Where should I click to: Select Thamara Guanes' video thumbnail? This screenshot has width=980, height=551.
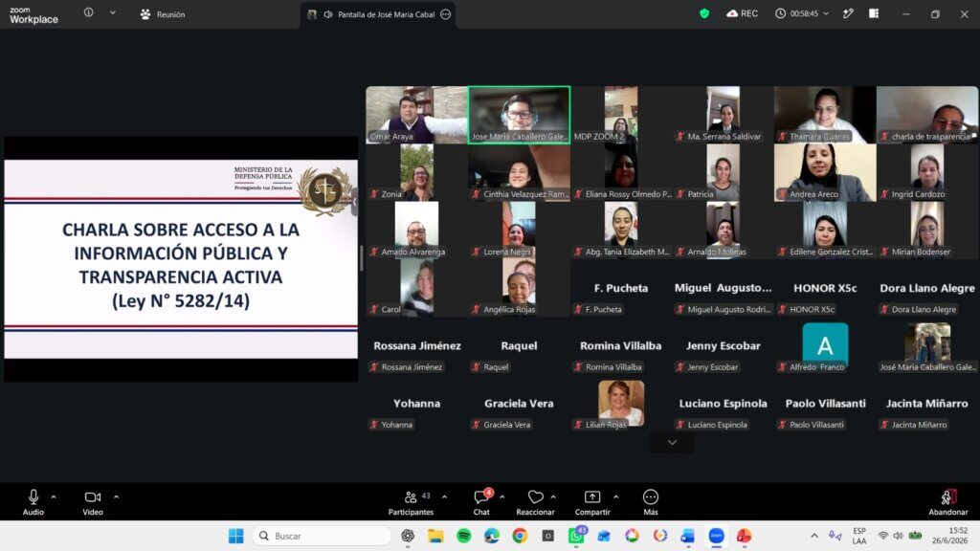pyautogui.click(x=824, y=115)
